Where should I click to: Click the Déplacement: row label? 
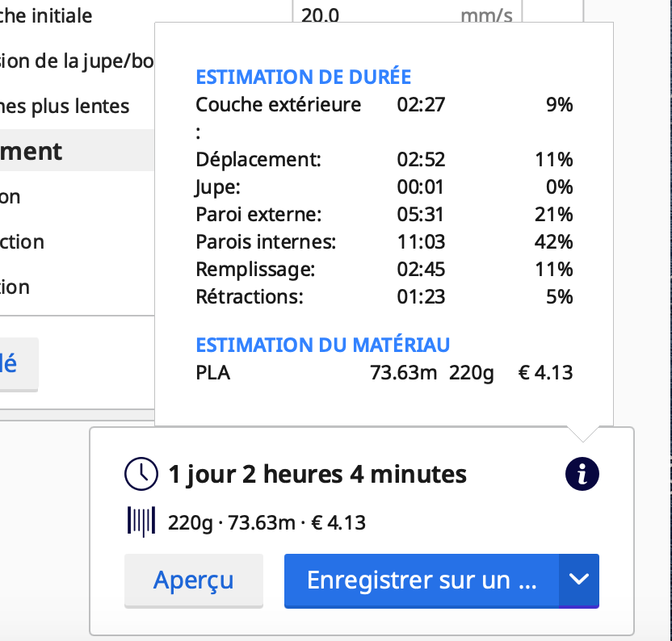tap(258, 160)
